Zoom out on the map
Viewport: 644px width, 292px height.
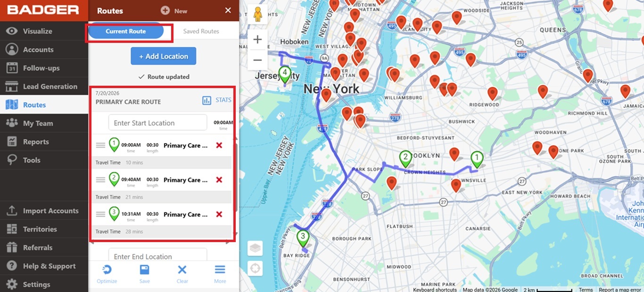click(x=257, y=60)
